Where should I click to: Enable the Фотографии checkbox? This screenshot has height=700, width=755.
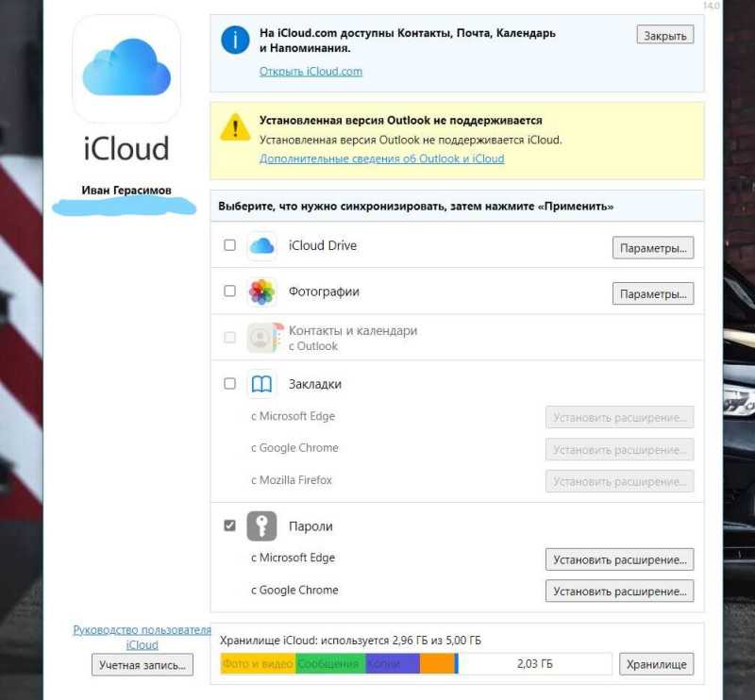[x=229, y=291]
